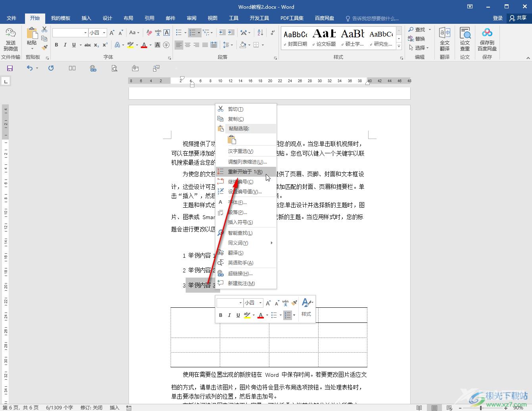The image size is (532, 411).
Task: Click the Phonetic guide wén icon in the ribbon
Action: (x=158, y=33)
